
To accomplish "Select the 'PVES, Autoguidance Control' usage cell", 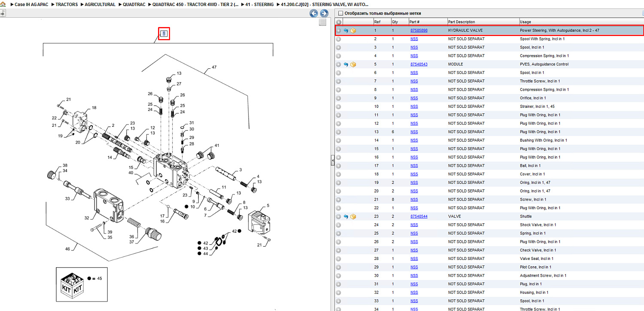I will [544, 64].
